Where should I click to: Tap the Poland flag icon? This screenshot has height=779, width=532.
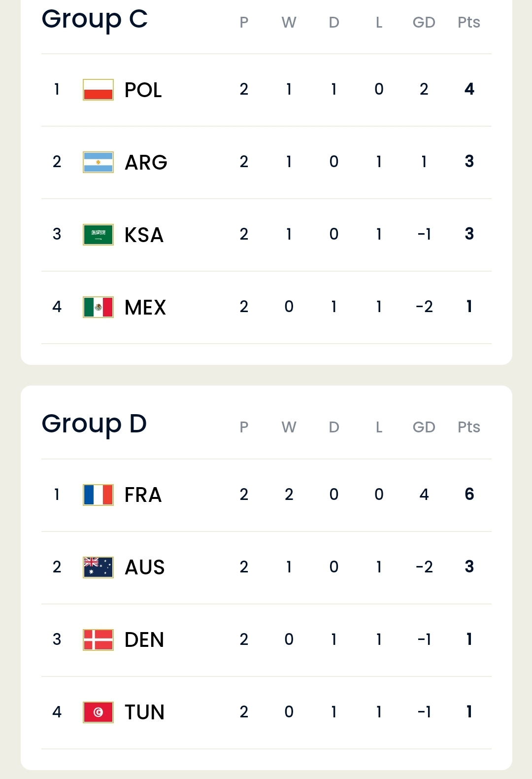pyautogui.click(x=98, y=90)
